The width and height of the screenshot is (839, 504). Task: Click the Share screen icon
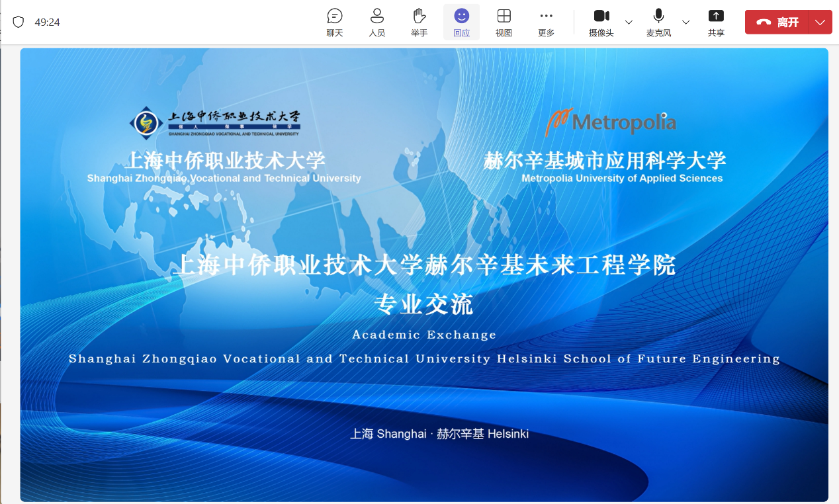(x=716, y=22)
